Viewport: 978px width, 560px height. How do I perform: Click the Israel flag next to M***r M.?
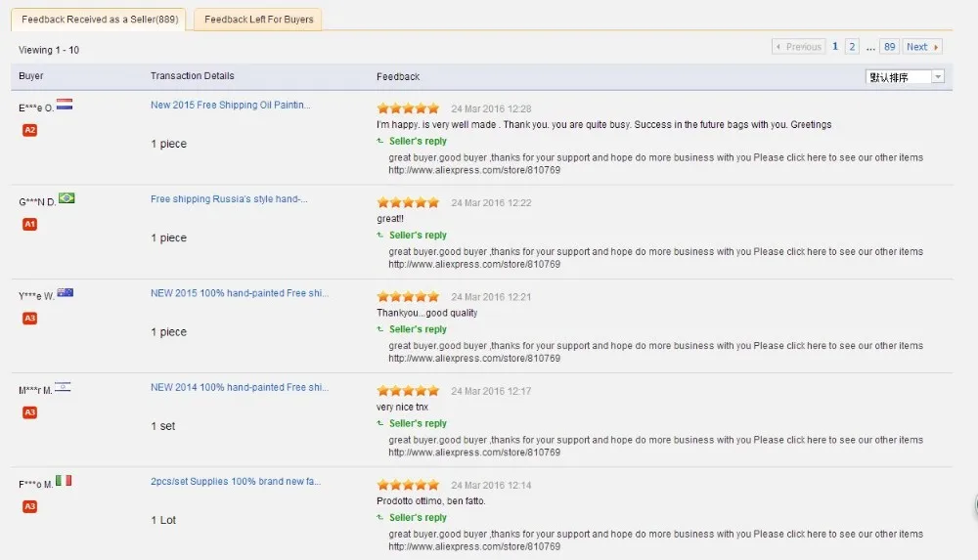tap(63, 387)
